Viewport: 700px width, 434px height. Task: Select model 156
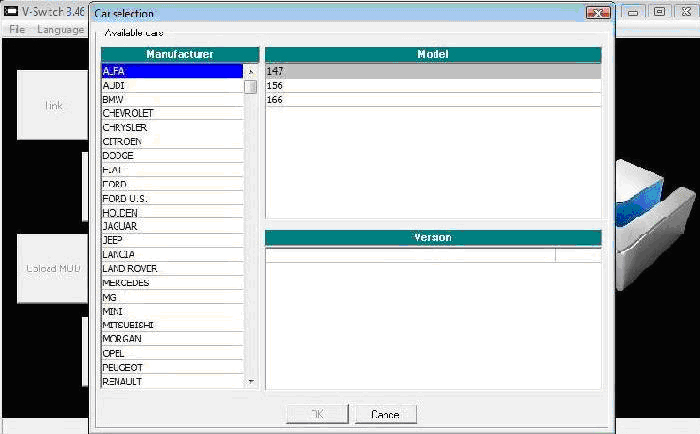coord(433,85)
